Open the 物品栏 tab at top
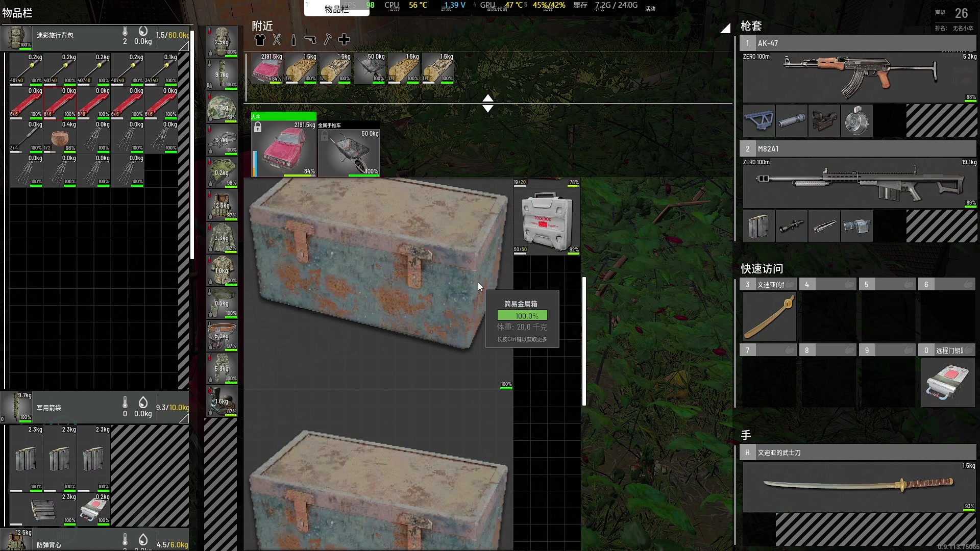This screenshot has width=980, height=551. click(x=336, y=9)
